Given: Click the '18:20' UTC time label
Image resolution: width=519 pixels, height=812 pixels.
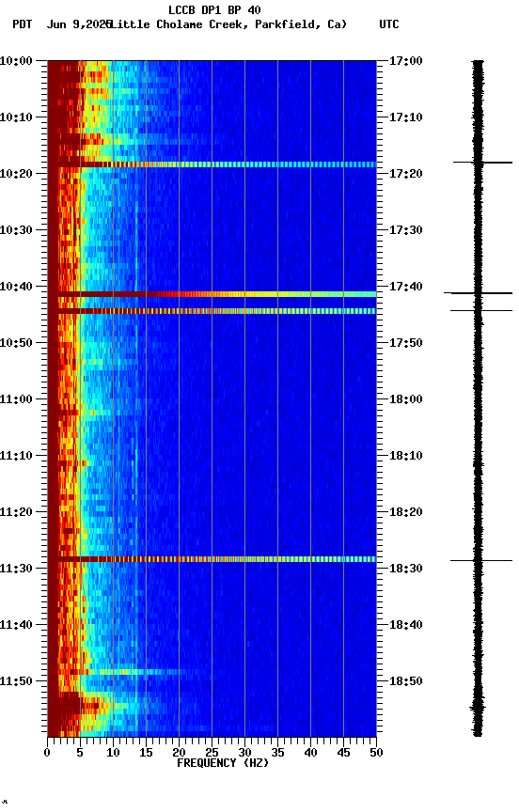Looking at the screenshot, I should 406,513.
